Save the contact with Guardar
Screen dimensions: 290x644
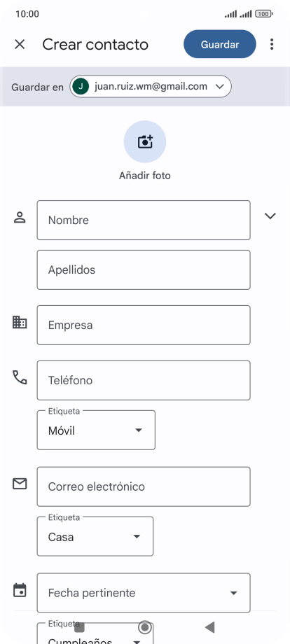coord(220,44)
